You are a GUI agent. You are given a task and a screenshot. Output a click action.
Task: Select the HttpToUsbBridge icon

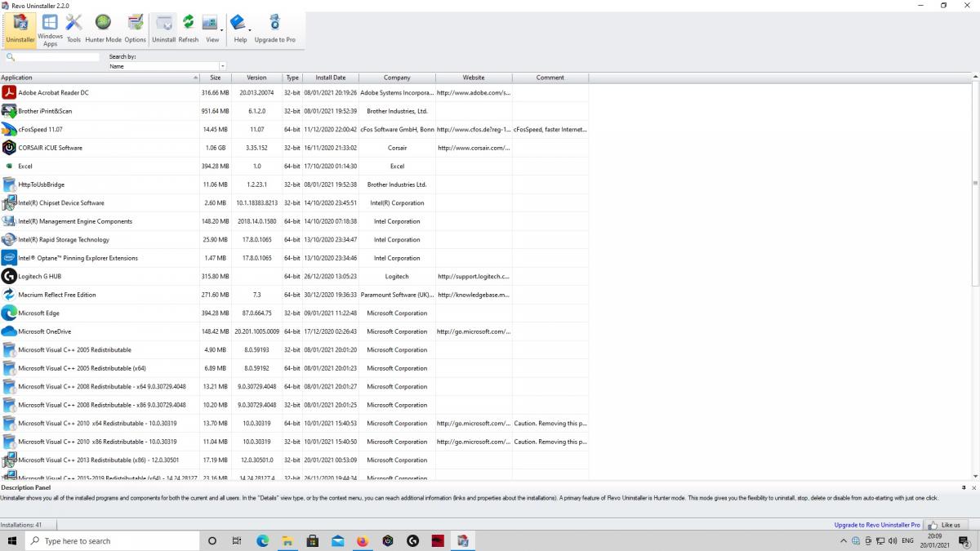(9, 184)
